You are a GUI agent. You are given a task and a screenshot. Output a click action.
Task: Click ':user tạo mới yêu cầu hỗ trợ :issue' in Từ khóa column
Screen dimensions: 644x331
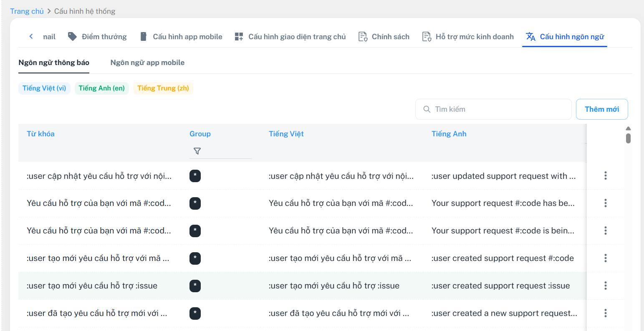click(92, 286)
